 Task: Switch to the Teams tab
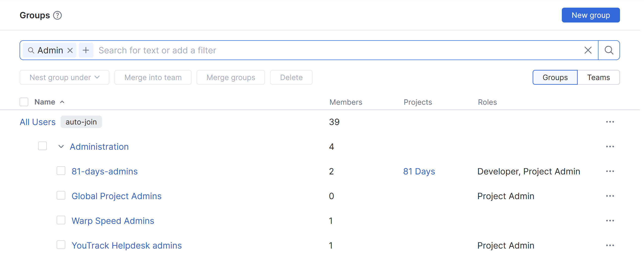(x=598, y=78)
